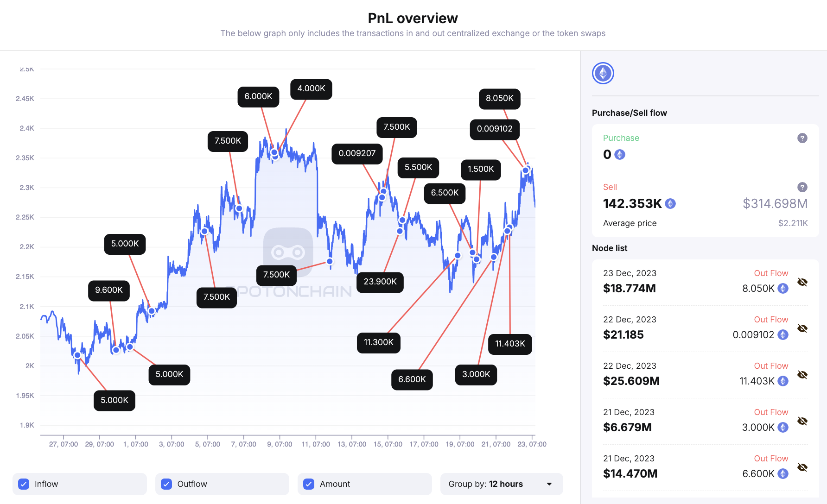Hide the $25.609M node with the eye icon

tap(802, 375)
